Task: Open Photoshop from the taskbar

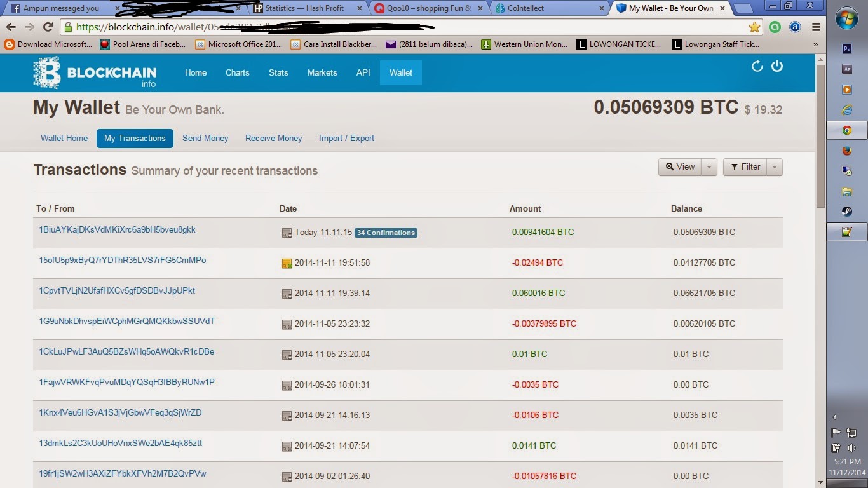Action: (x=846, y=49)
